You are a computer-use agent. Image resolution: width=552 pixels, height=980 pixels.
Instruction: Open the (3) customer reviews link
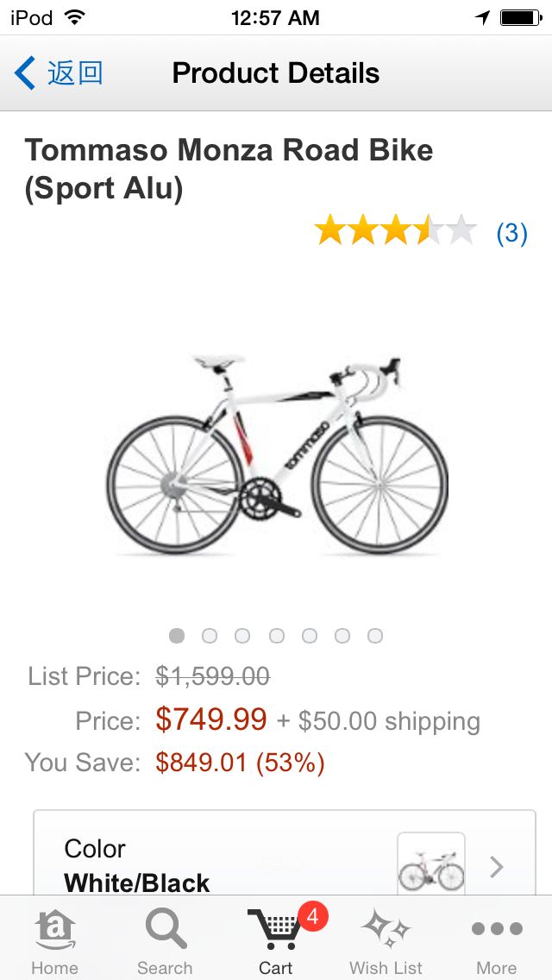512,233
